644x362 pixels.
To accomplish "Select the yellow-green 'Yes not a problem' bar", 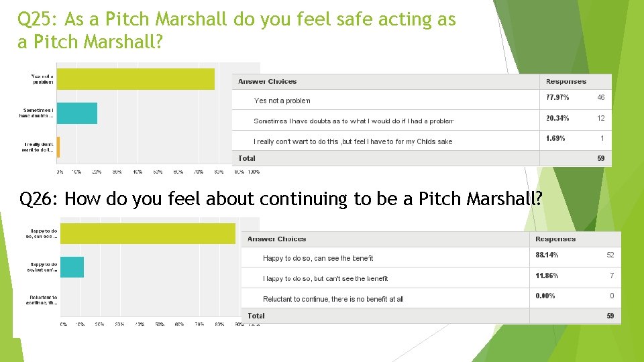I will (136, 79).
